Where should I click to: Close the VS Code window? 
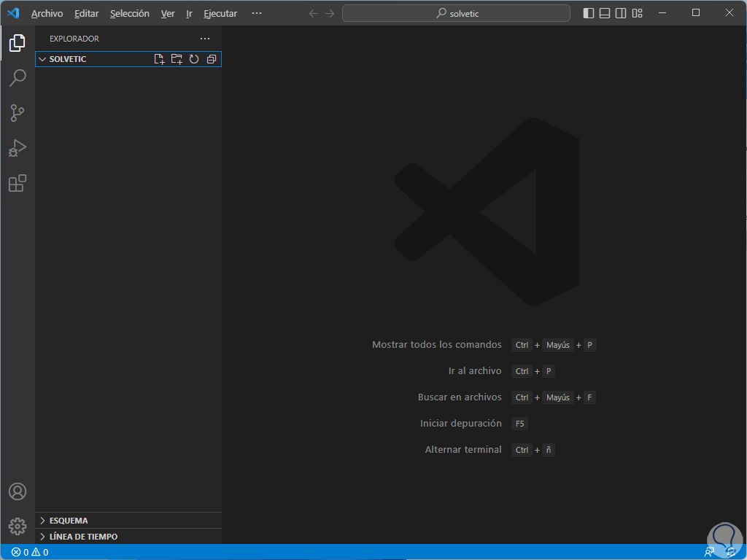click(729, 13)
